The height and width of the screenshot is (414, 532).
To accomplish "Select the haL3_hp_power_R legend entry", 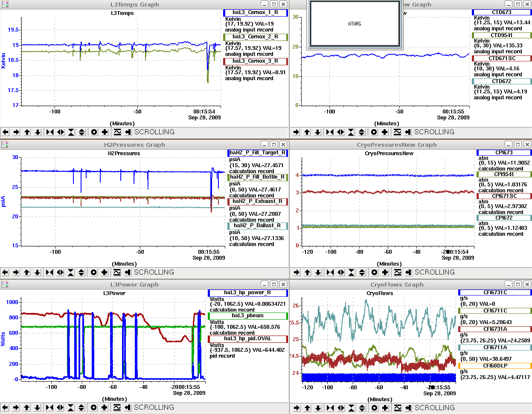I will (x=248, y=293).
